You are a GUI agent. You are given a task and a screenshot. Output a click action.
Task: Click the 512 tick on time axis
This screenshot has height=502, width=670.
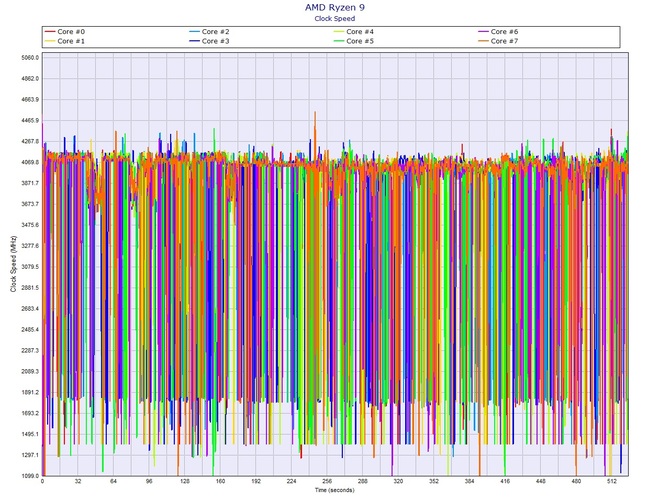click(x=611, y=481)
